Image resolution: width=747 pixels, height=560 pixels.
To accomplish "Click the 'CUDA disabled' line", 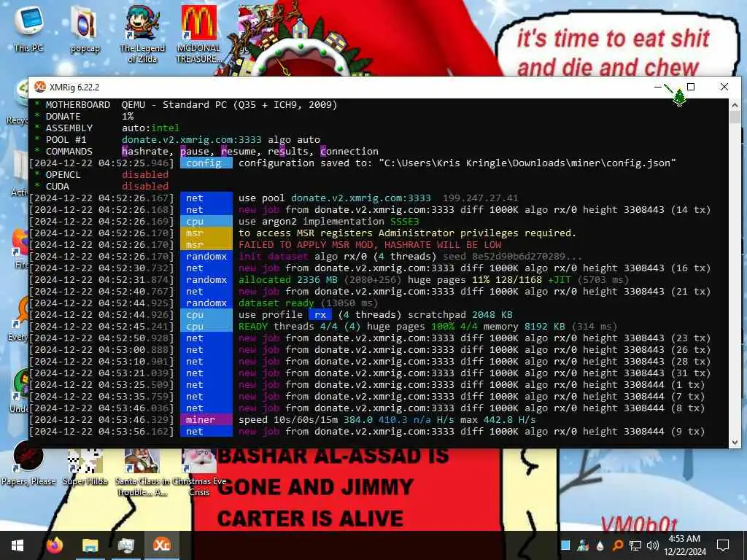I will pyautogui.click(x=101, y=186).
